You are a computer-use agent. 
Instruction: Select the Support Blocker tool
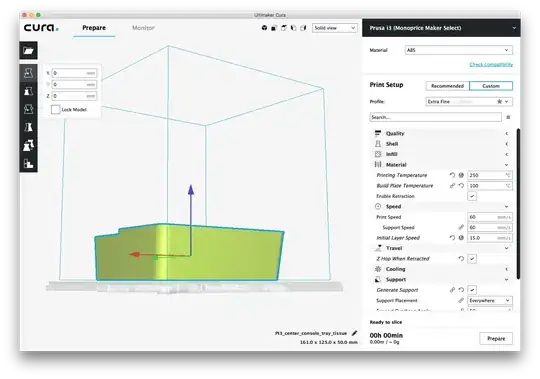tap(29, 163)
